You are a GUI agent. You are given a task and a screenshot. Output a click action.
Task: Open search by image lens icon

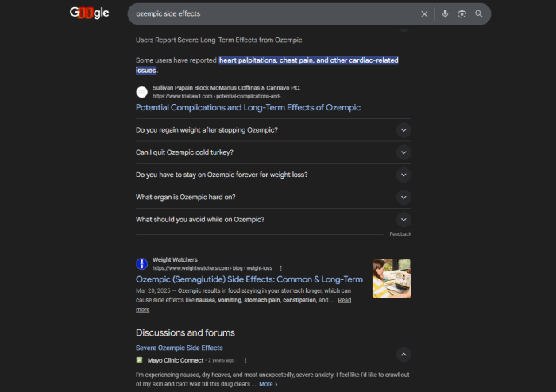pos(461,13)
